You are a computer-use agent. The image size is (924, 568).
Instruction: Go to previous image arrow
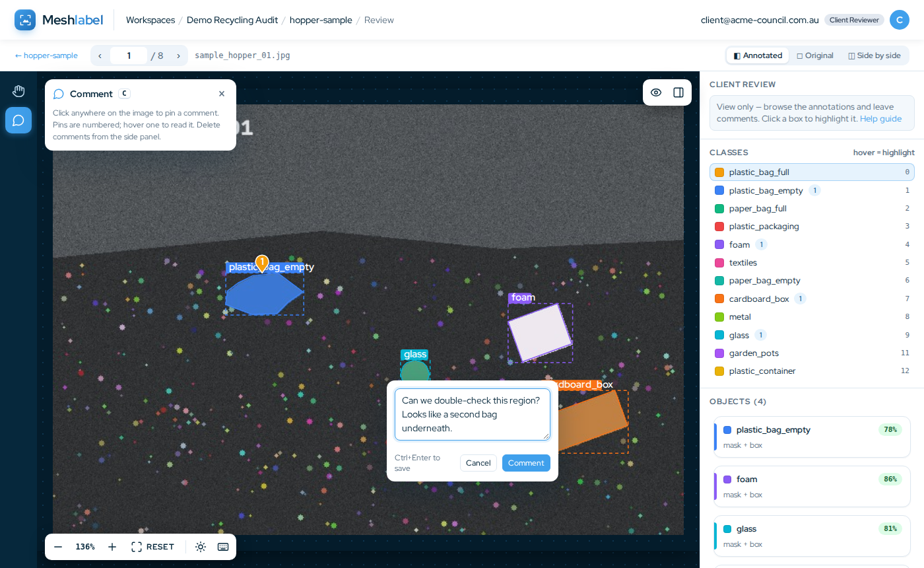[x=100, y=55]
